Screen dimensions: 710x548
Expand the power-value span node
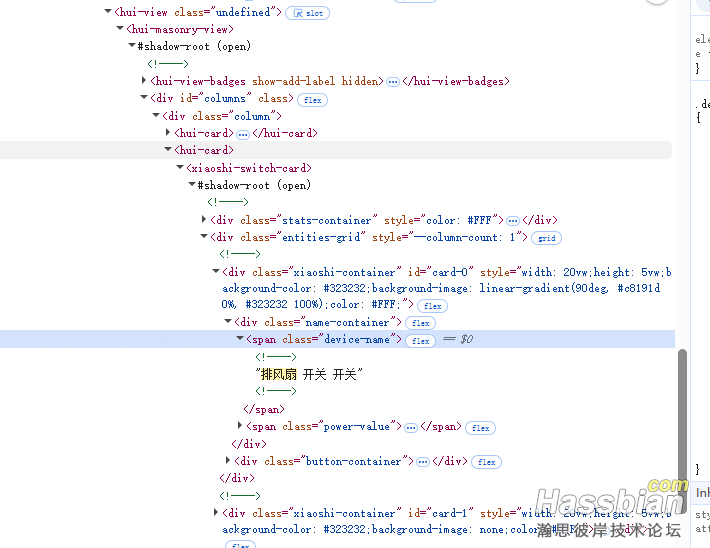240,426
